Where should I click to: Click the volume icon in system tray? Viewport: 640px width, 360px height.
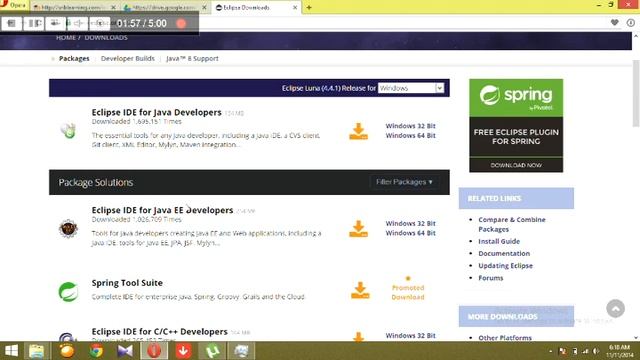click(x=596, y=351)
